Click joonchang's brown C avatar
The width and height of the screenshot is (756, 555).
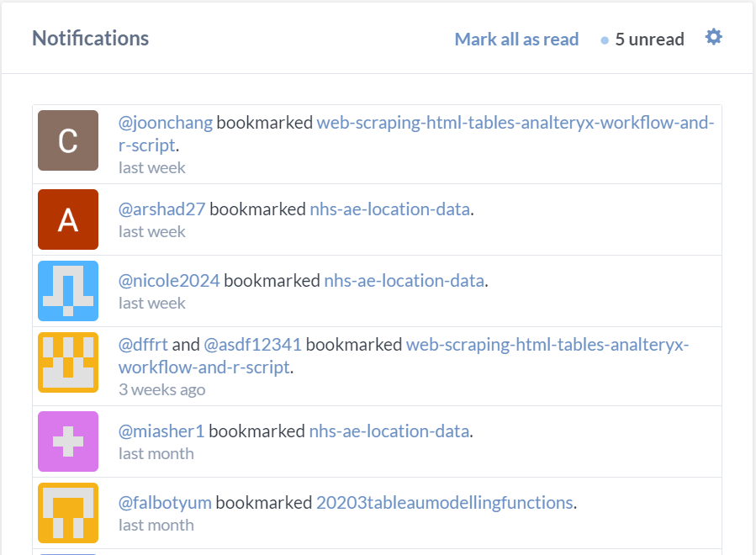point(68,140)
